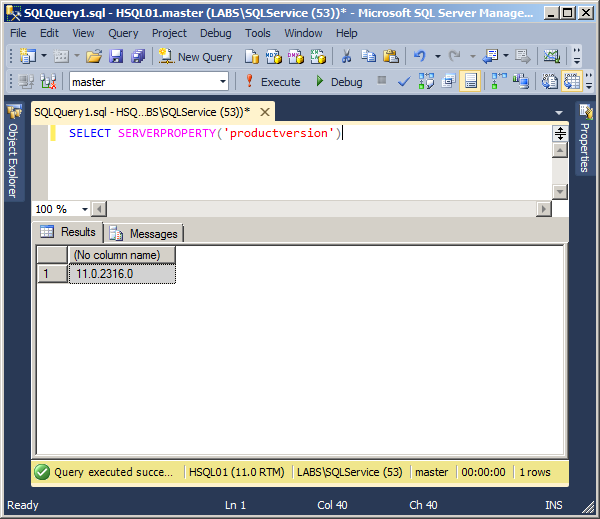Click Display Estimated Execution Plan icon
The width and height of the screenshot is (600, 519).
tap(426, 81)
